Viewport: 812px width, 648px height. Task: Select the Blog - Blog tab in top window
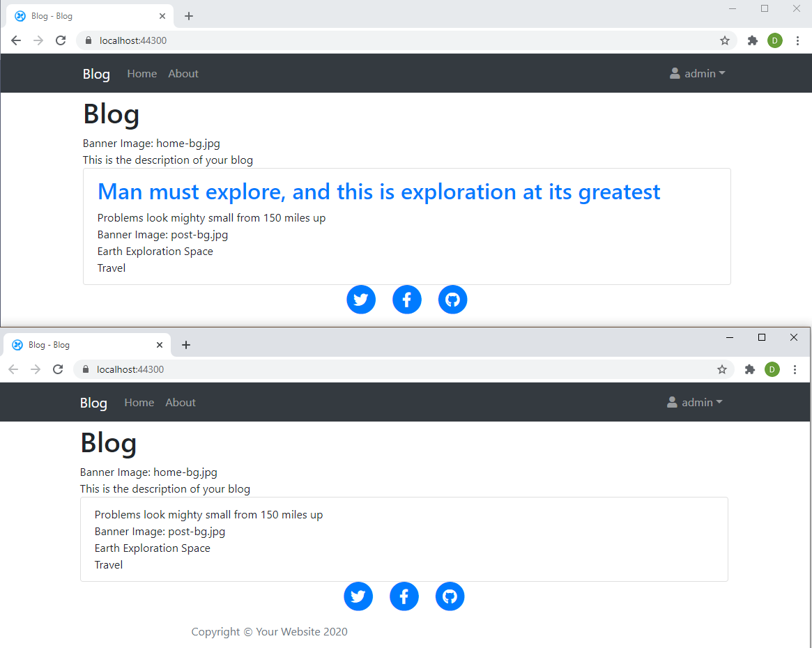pyautogui.click(x=90, y=16)
